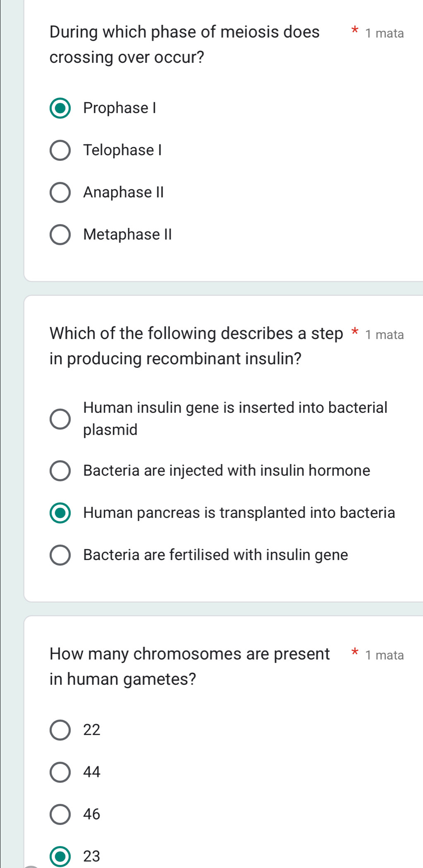Click the selected Prophase I filled radio indicator
Image resolution: width=423 pixels, height=868 pixels.
tap(60, 108)
